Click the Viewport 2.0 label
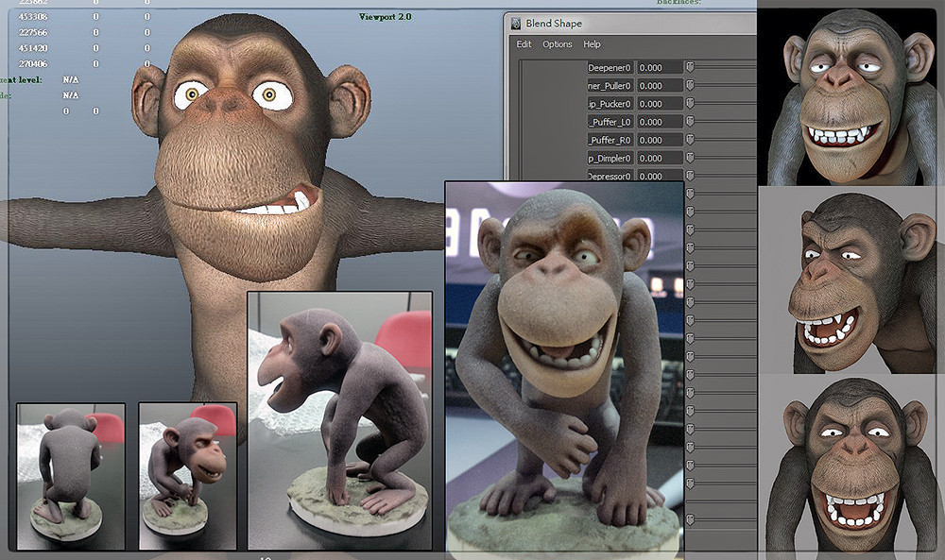The image size is (945, 560). 386,17
